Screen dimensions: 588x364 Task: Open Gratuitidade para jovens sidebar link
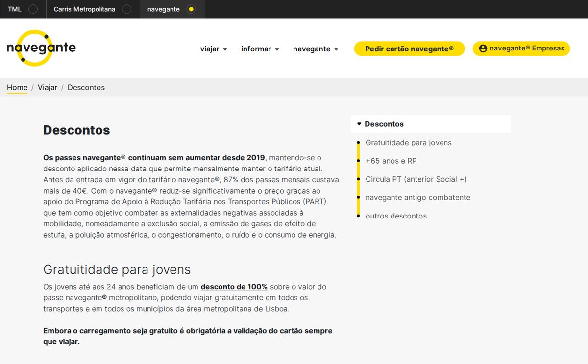click(x=409, y=143)
